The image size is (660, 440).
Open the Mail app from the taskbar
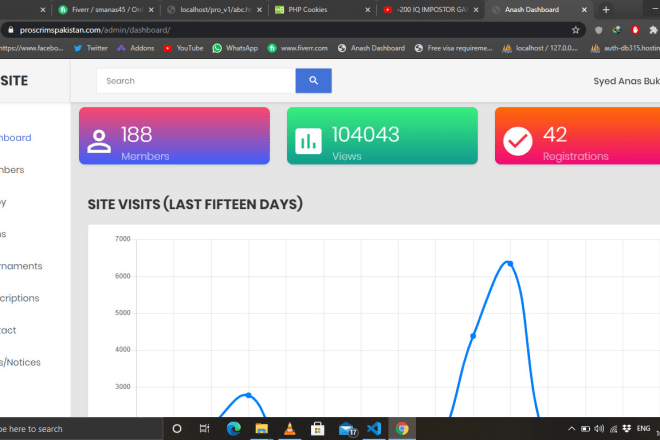[346, 429]
